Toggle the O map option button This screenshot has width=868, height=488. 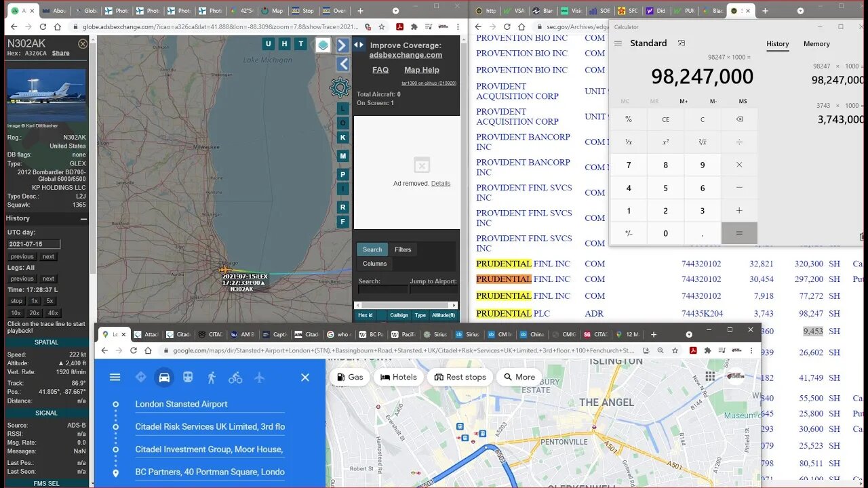(x=343, y=123)
